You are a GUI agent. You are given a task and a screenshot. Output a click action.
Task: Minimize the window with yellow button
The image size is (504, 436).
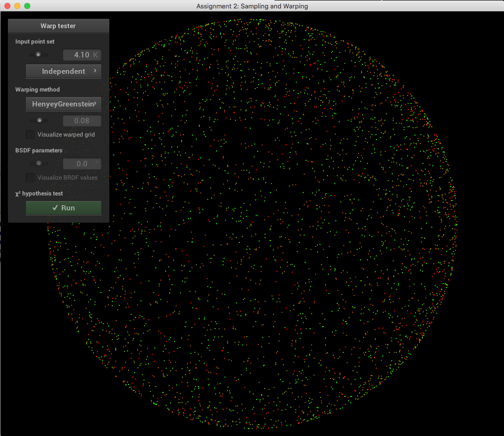click(17, 6)
